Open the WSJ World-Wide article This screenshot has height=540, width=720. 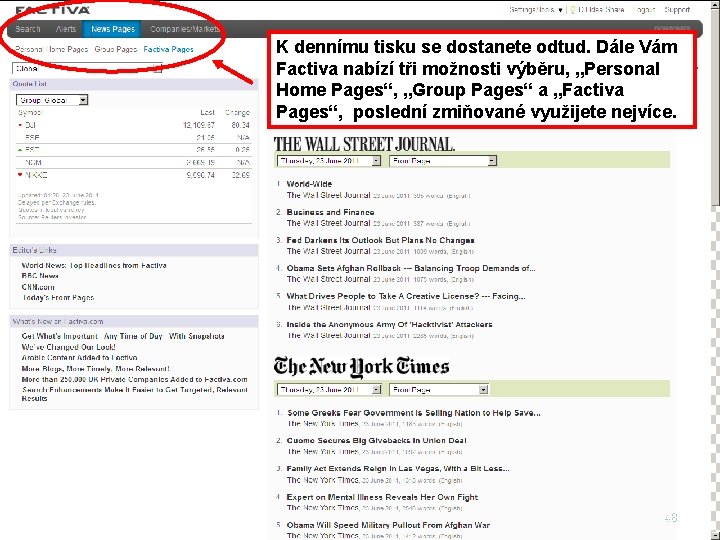point(309,184)
